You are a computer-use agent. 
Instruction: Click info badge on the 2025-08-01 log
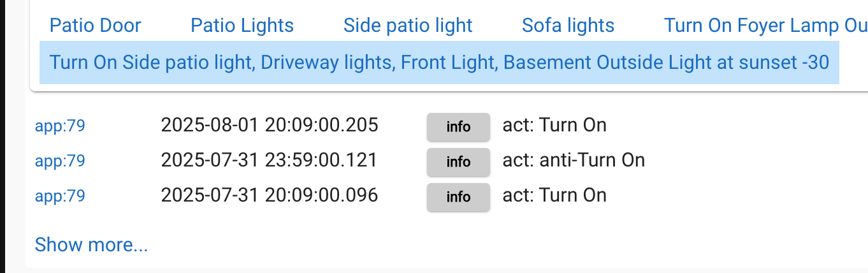tap(458, 126)
